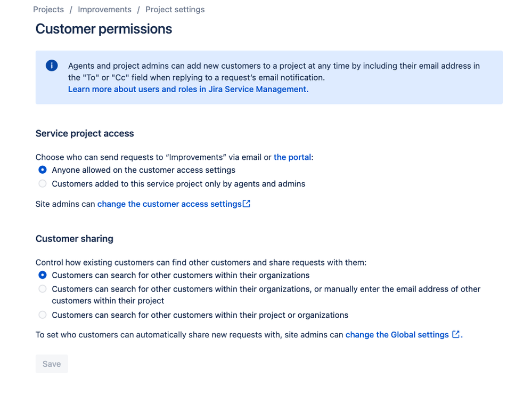Click the info banner text about Agents and admins
The width and height of the screenshot is (532, 395).
click(274, 71)
